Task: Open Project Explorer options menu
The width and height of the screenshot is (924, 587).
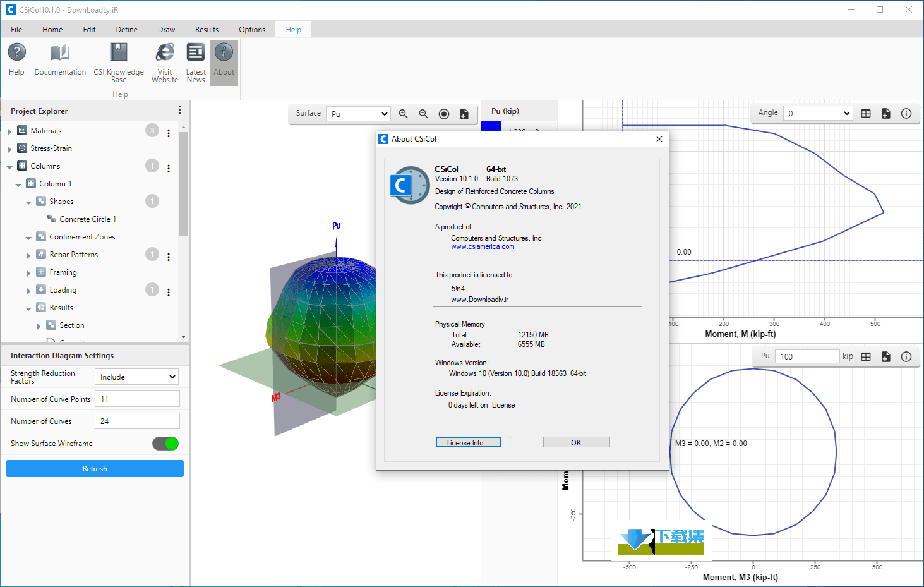Action: pyautogui.click(x=180, y=110)
